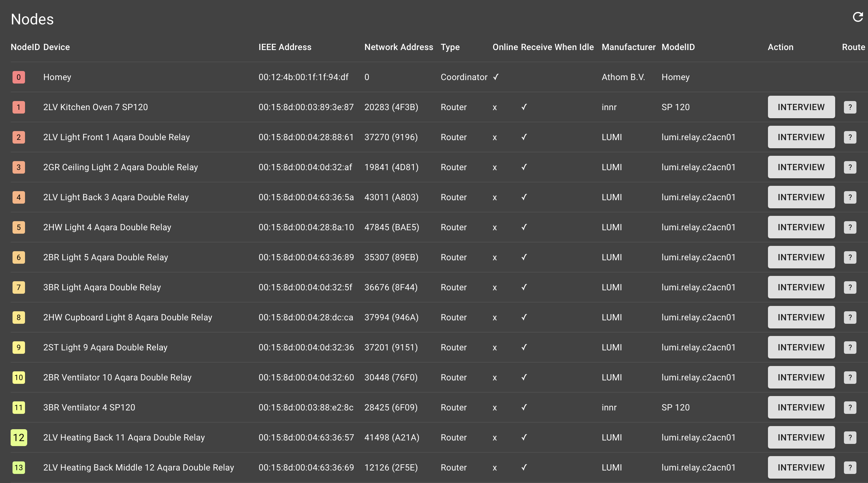The width and height of the screenshot is (868, 483).
Task: Open route for 2ST Light 9 relay
Action: tap(850, 347)
